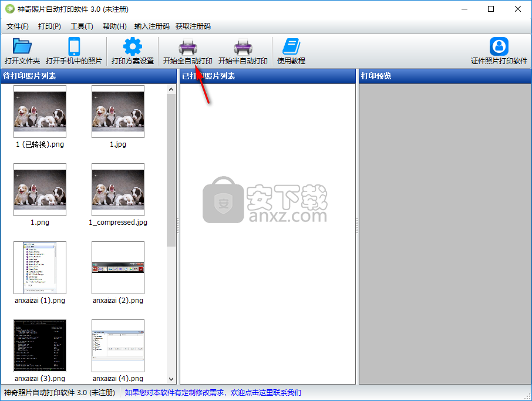The height and width of the screenshot is (401, 532).
Task: Open print scheme settings gear 打印方案设置
Action: [x=133, y=51]
